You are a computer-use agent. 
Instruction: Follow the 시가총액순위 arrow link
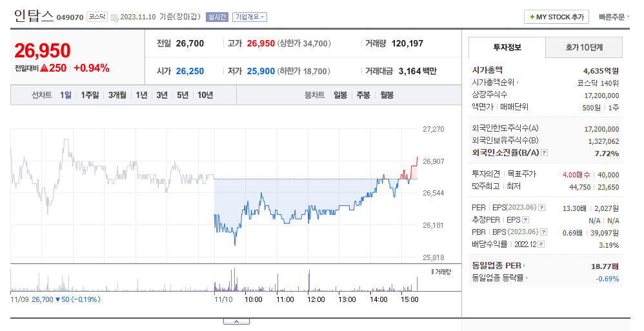(x=496, y=82)
